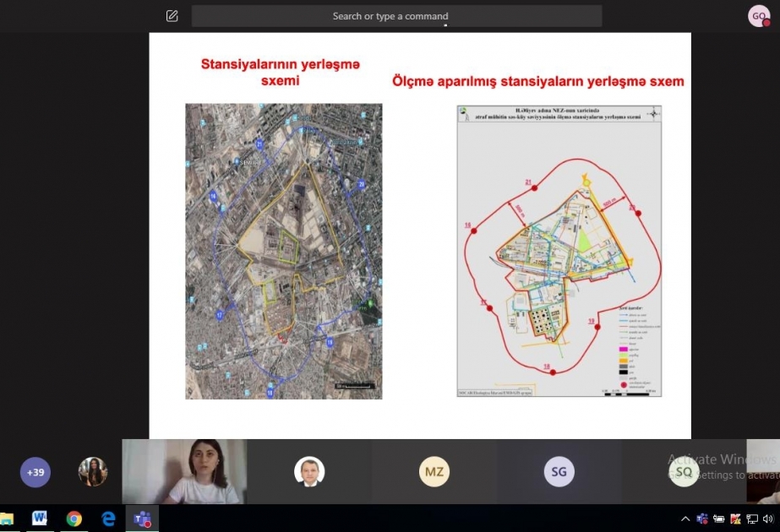Viewport: 780px width, 532px height.
Task: Select the MZ participant avatar
Action: pos(434,471)
